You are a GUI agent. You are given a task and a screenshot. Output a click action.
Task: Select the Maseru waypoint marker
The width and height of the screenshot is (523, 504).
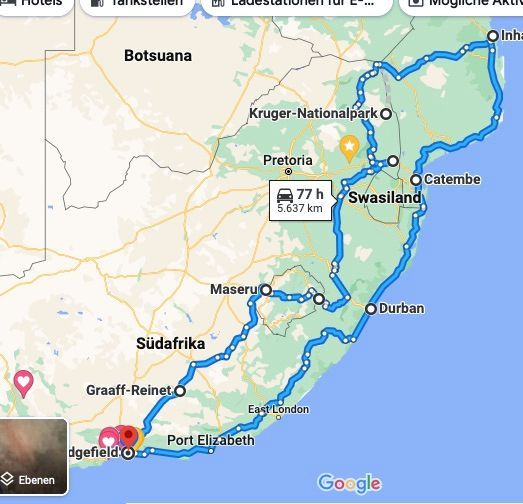[266, 290]
